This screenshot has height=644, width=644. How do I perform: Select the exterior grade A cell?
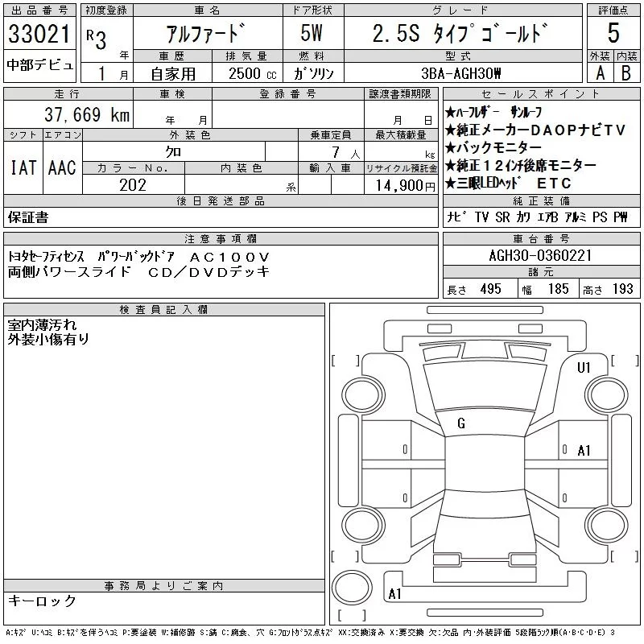(x=600, y=73)
